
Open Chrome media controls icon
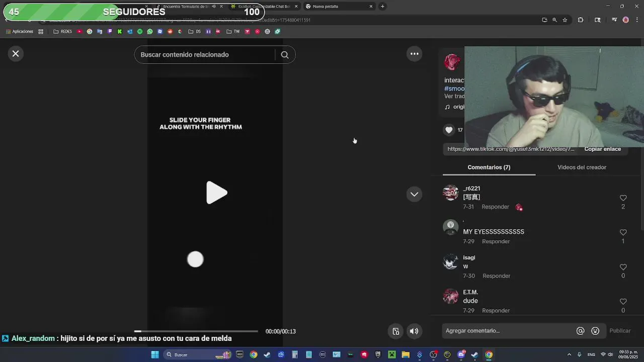(614, 20)
